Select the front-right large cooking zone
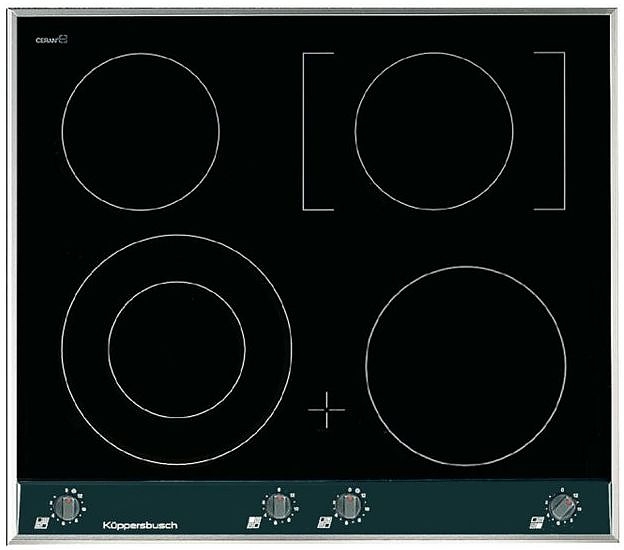The height and width of the screenshot is (550, 624). (x=466, y=365)
